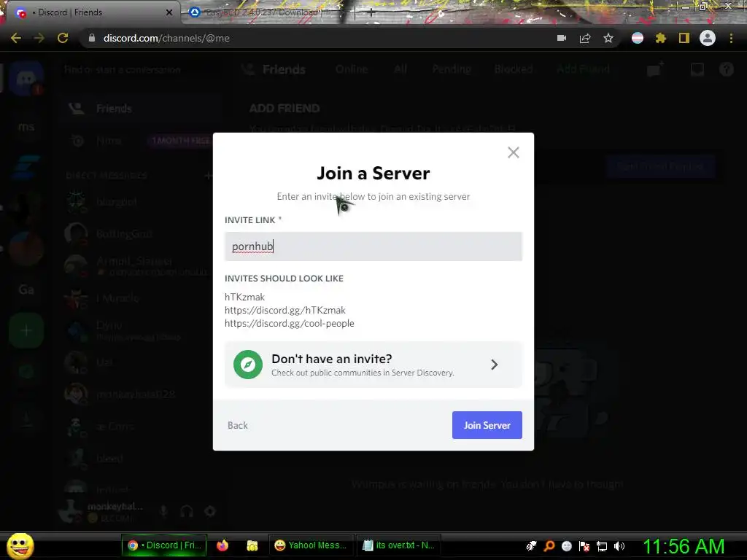Image resolution: width=747 pixels, height=560 pixels.
Task: Click the Discord taskbar button
Action: [164, 545]
